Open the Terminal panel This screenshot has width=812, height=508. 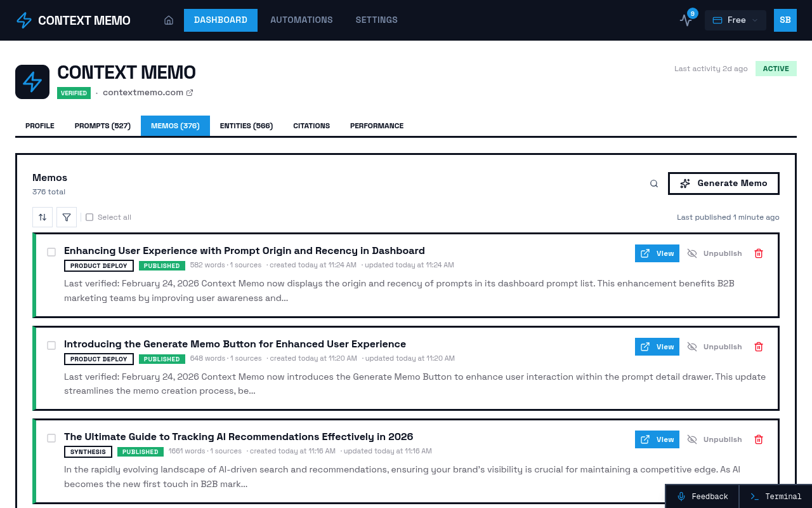point(775,496)
